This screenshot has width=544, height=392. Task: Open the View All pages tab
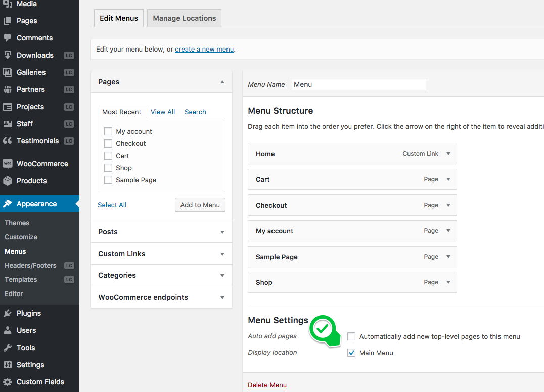163,112
